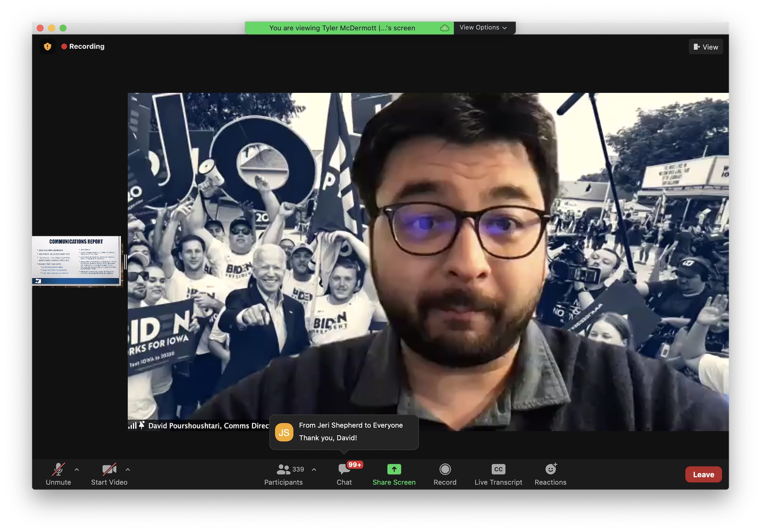The width and height of the screenshot is (761, 532).
Task: Expand video options arrow beside Start Video
Action: pyautogui.click(x=128, y=470)
